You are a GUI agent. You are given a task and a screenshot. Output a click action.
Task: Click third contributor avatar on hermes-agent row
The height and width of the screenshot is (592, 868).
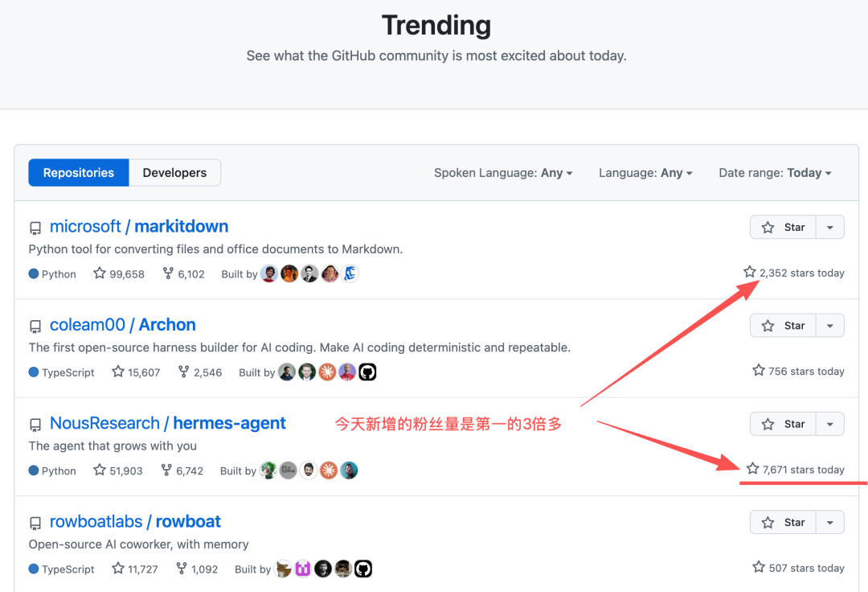[309, 471]
